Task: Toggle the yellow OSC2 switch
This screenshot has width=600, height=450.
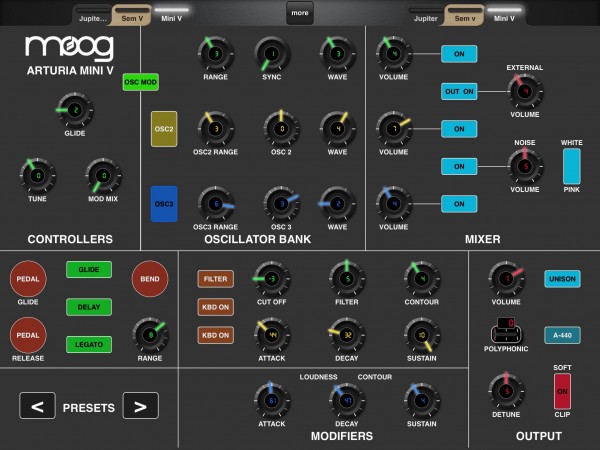Action: click(x=164, y=129)
